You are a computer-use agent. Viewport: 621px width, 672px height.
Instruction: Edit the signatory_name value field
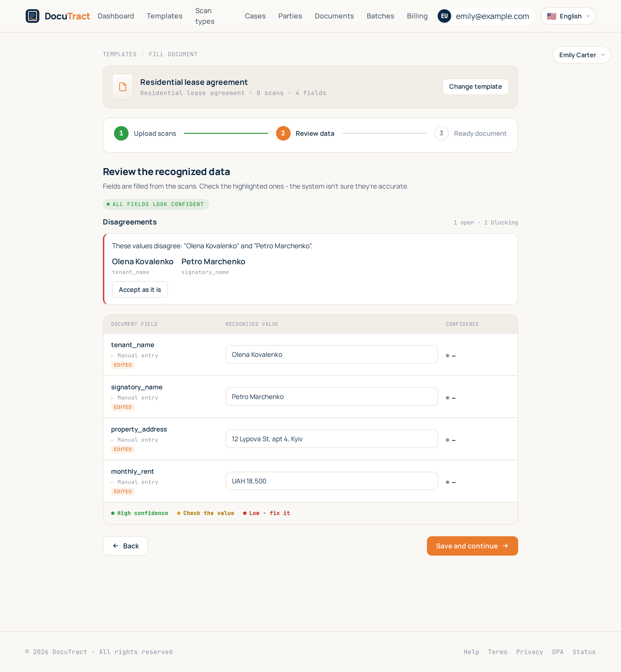[x=332, y=397]
